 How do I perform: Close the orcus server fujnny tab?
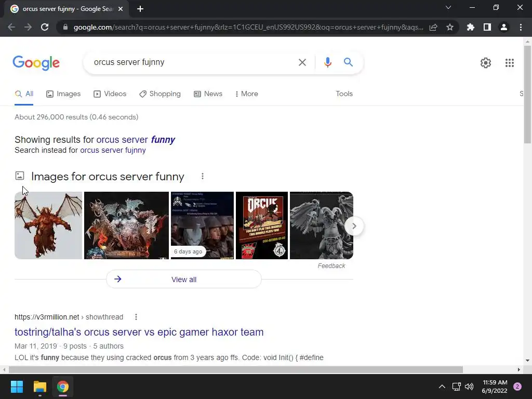click(121, 9)
